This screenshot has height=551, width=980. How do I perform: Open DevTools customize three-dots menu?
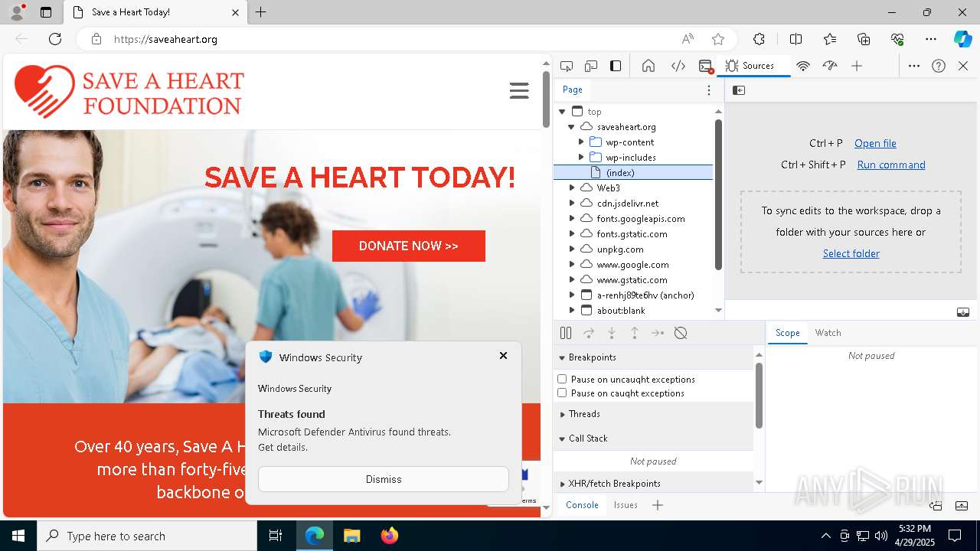[x=914, y=66]
